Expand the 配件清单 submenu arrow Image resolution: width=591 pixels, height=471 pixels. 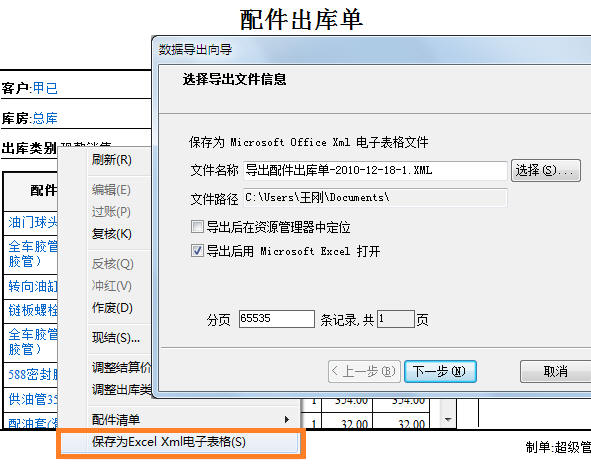[287, 419]
